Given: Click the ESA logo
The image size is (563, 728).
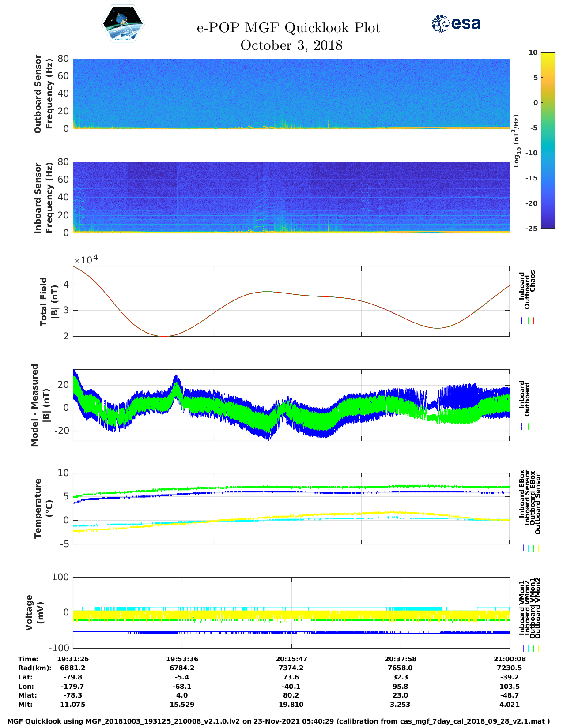Looking at the screenshot, I should pos(456,23).
